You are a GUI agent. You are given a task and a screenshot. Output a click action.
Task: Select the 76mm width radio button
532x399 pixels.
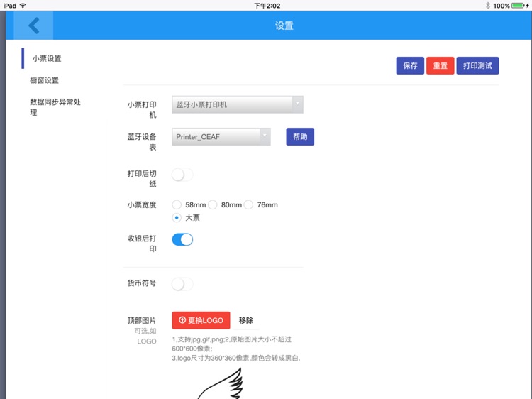pos(249,204)
